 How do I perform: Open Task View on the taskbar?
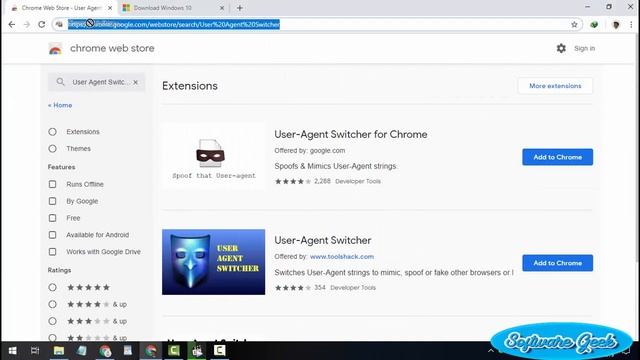pyautogui.click(x=35, y=351)
